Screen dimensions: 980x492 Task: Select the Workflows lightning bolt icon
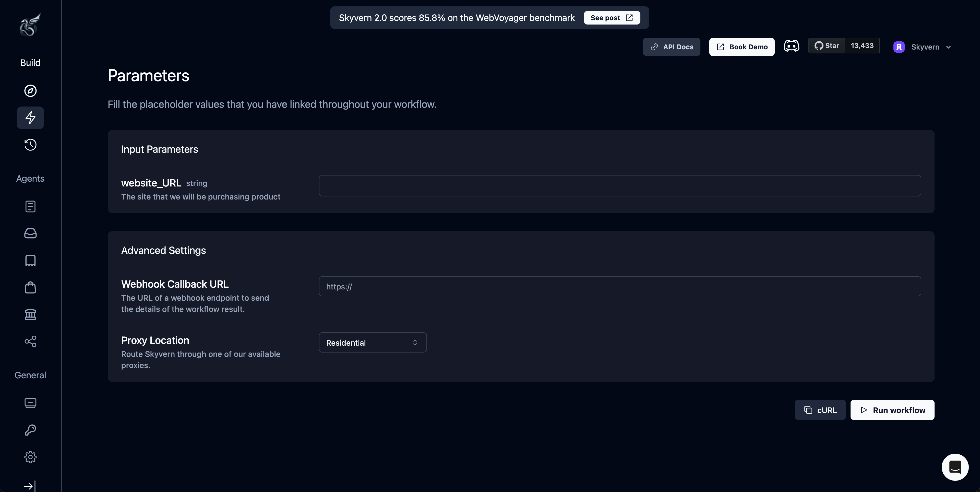coord(30,117)
